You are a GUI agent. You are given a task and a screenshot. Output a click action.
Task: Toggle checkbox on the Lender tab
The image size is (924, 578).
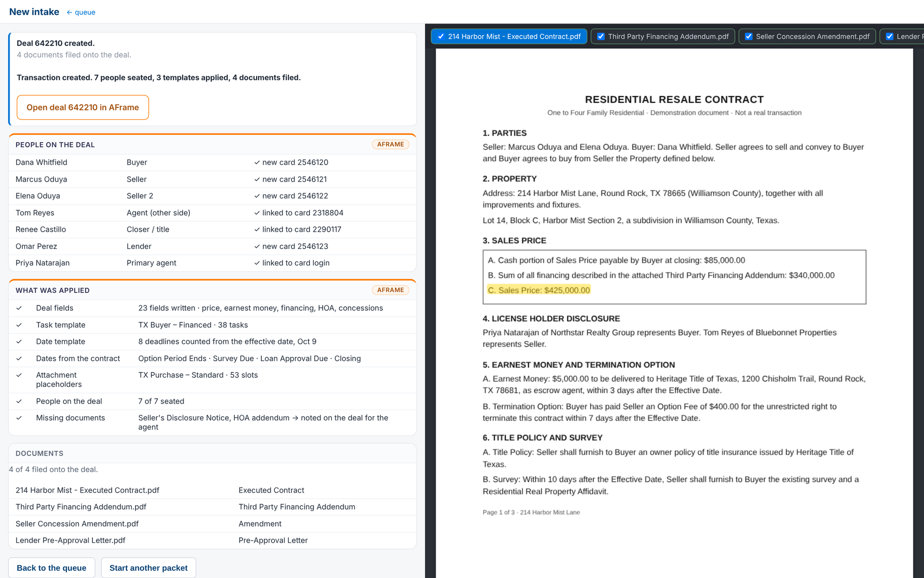[889, 37]
